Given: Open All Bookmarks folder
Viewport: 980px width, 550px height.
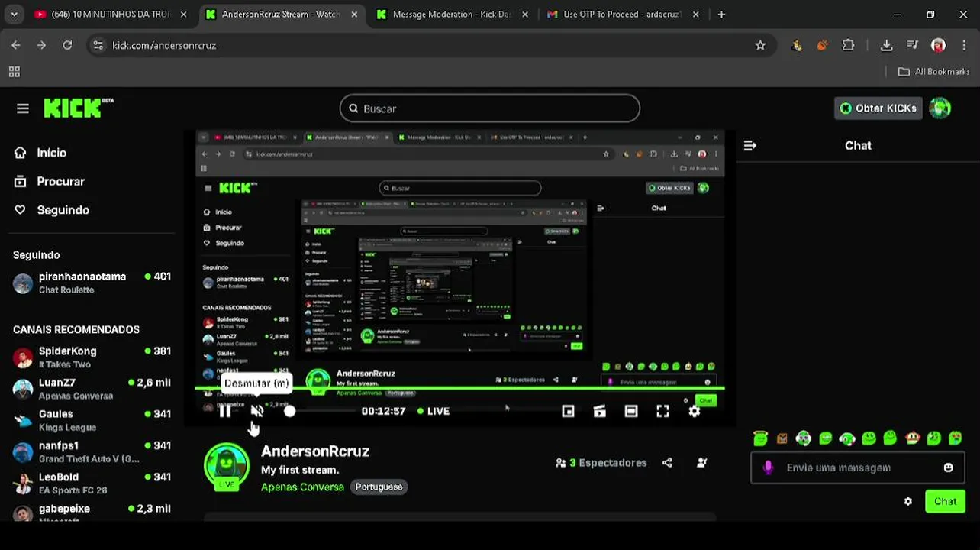Looking at the screenshot, I should [x=933, y=72].
